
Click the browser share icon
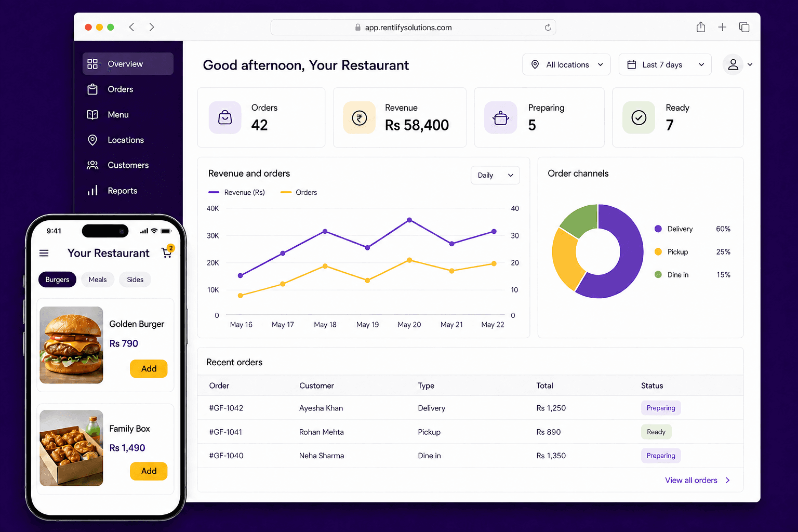(701, 27)
